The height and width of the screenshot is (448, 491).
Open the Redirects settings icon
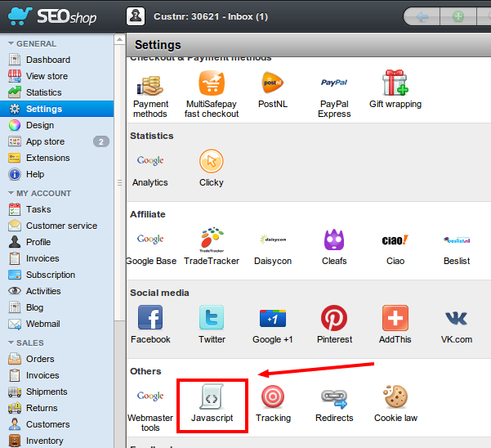click(x=333, y=398)
